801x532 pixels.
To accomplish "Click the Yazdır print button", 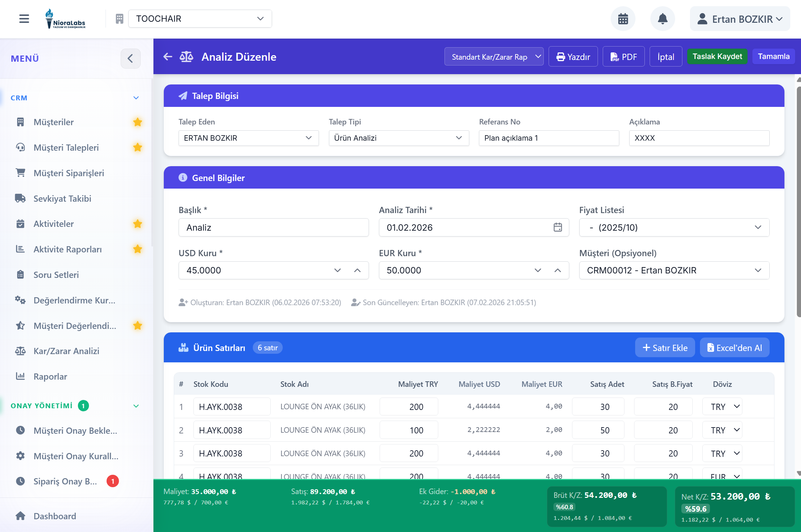I will click(x=573, y=57).
